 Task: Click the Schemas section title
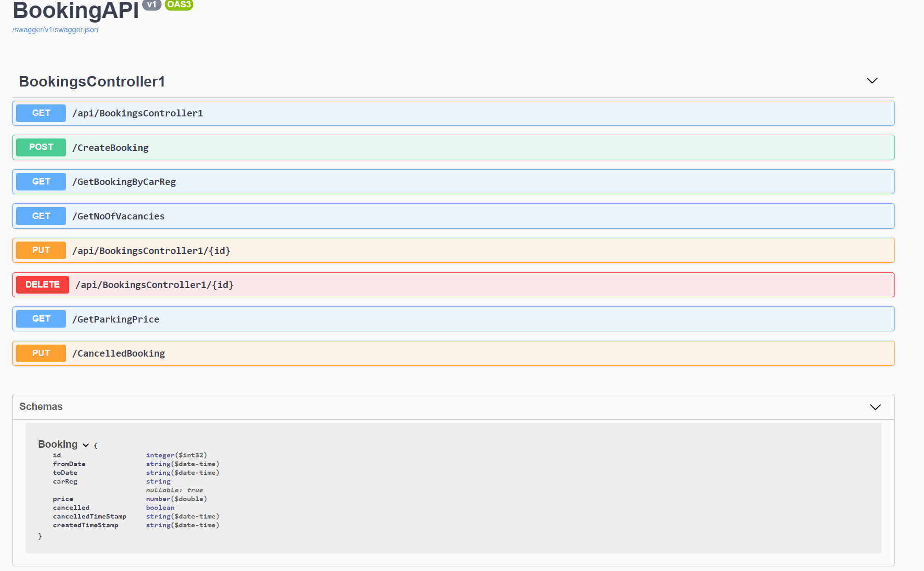41,407
